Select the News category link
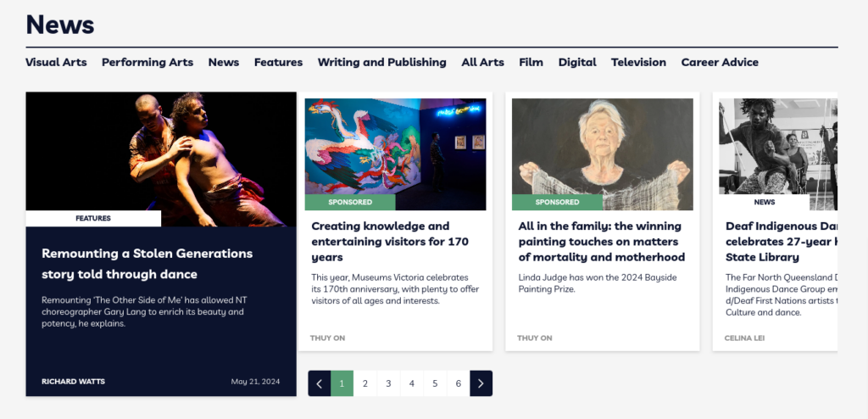Image resolution: width=868 pixels, height=419 pixels. (x=224, y=63)
